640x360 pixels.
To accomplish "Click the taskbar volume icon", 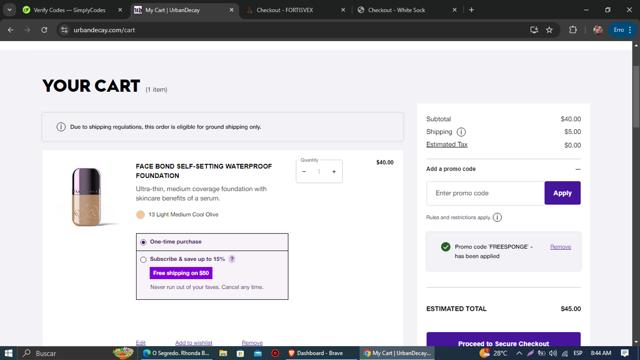I will [553, 353].
